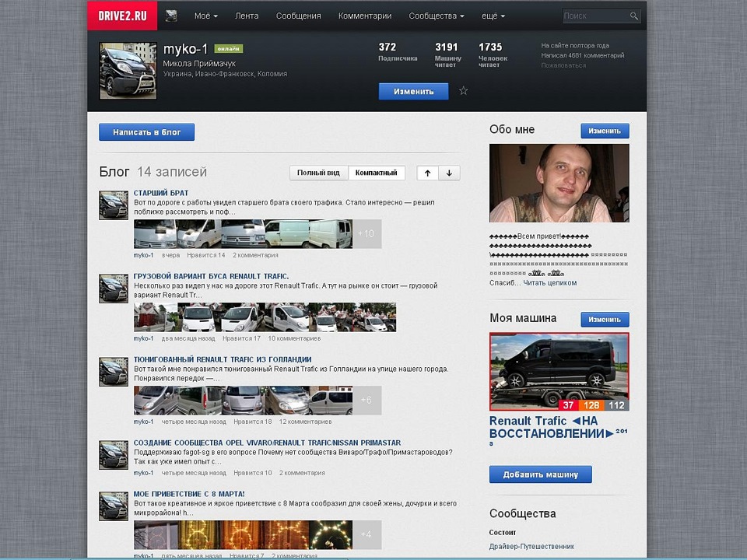The image size is (747, 560).
Task: Click the orange 128 badge on car photo
Action: coord(591,405)
